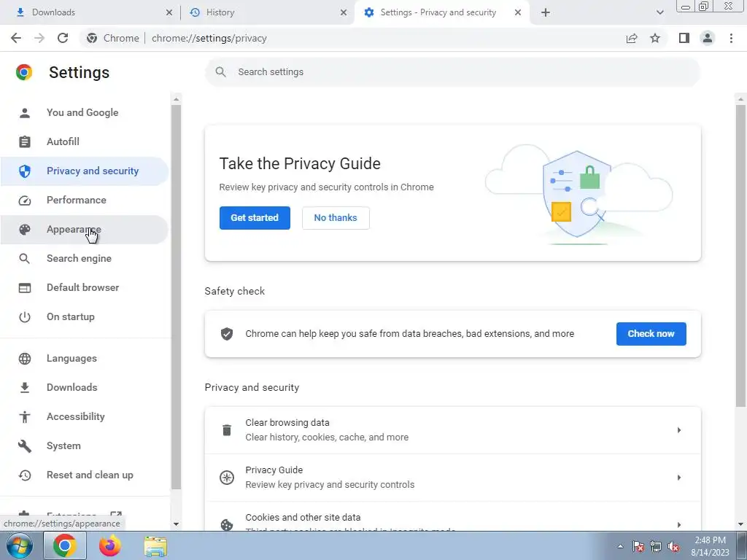Viewport: 747px width, 560px height.
Task: Reload the current page
Action: tap(63, 38)
